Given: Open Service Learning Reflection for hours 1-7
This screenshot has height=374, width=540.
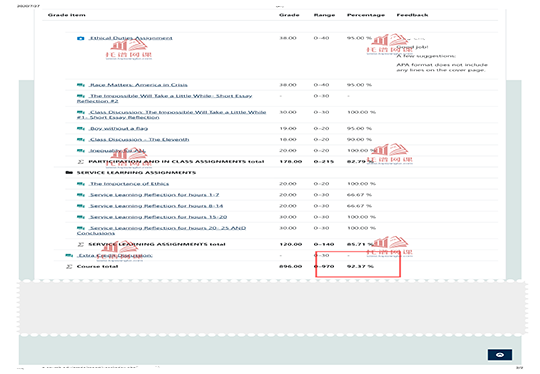Looking at the screenshot, I should click(154, 195).
